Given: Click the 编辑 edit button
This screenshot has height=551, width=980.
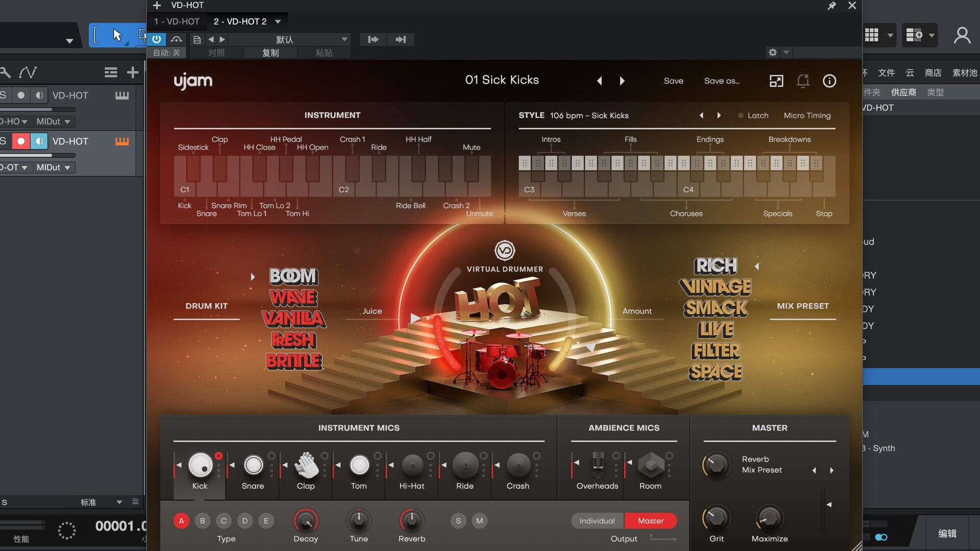Looking at the screenshot, I should [x=947, y=533].
